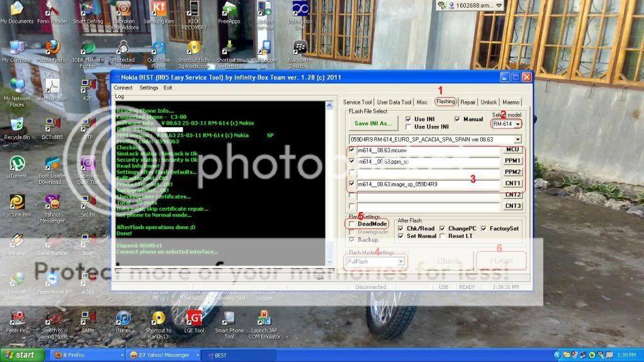Image resolution: width=644 pixels, height=362 pixels.
Task: Switch to the Repair tab
Action: 468,102
